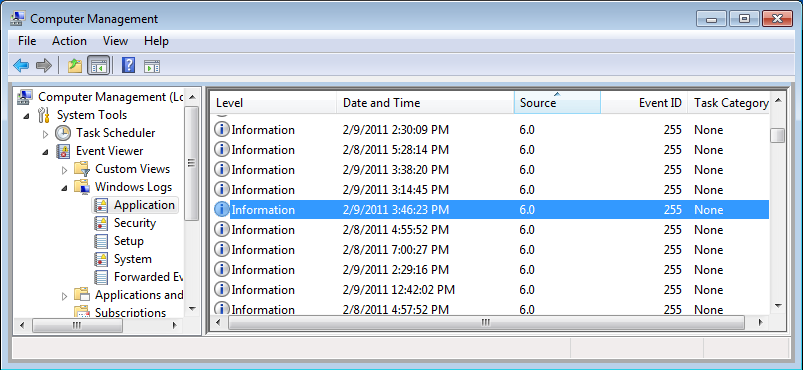Viewport: 803px width, 370px height.
Task: Collapse the System Tools node
Action: (x=26, y=115)
